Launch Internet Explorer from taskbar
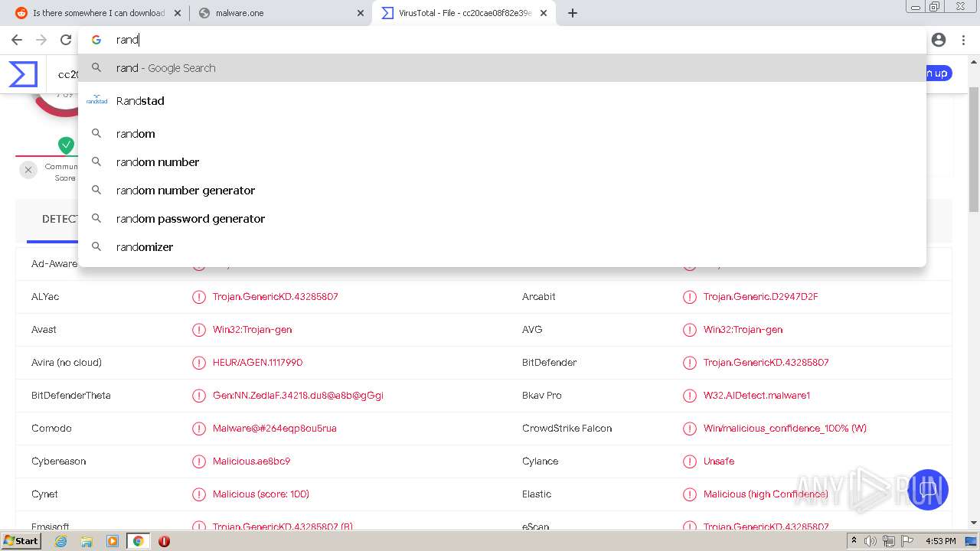 [61, 541]
